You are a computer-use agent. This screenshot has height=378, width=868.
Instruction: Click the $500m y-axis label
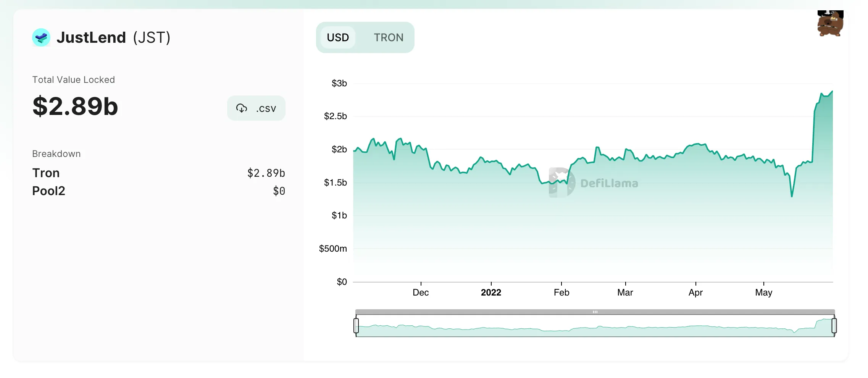333,249
